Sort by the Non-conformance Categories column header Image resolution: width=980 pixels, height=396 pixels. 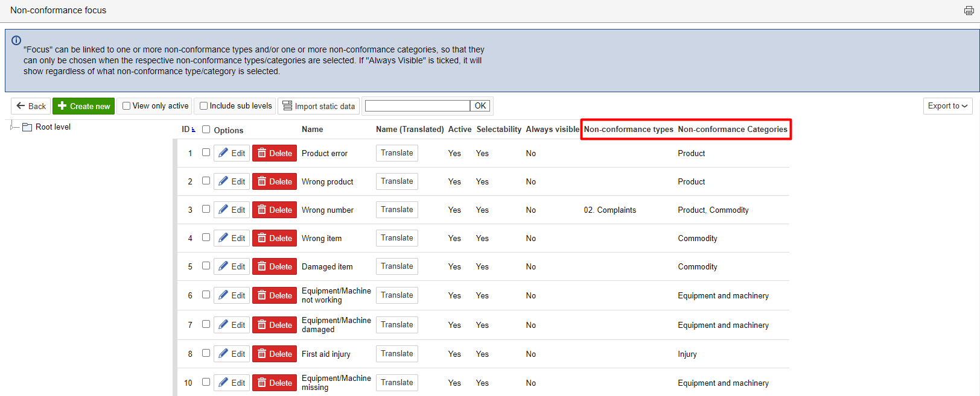click(x=732, y=130)
